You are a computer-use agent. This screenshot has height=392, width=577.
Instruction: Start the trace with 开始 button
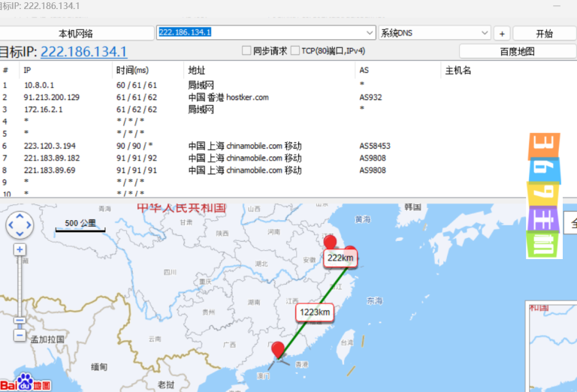point(544,34)
